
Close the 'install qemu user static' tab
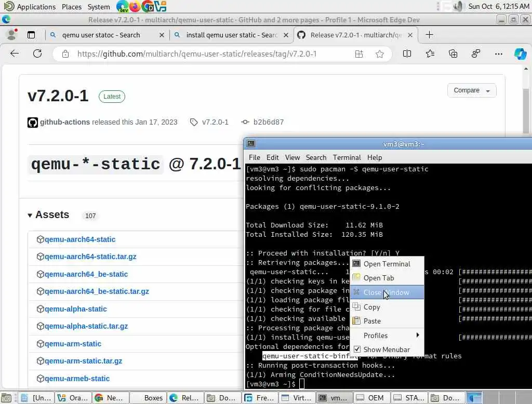286,35
